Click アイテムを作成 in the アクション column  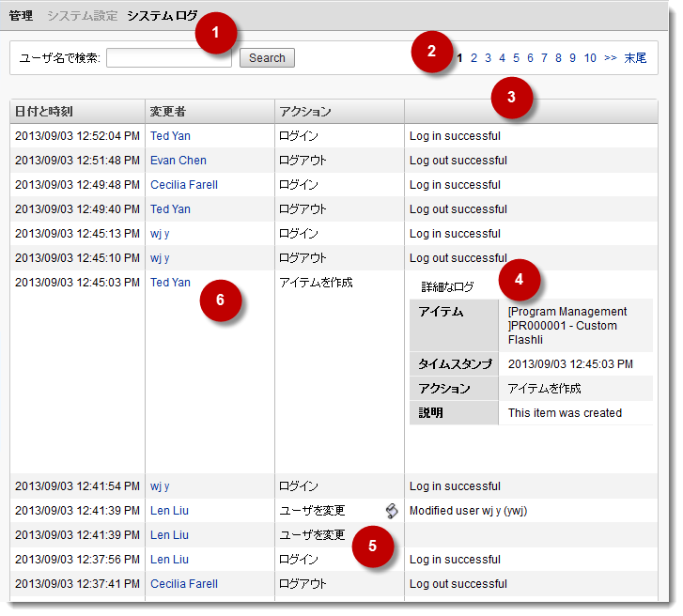[316, 283]
